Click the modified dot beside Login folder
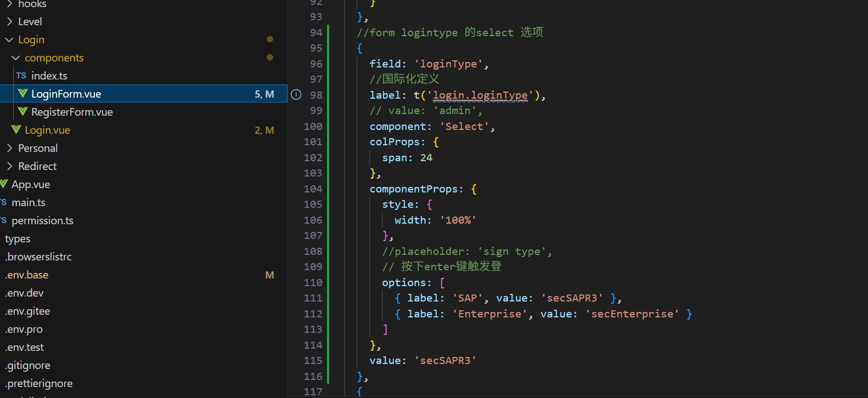Viewport: 868px width, 398px height. point(269,39)
